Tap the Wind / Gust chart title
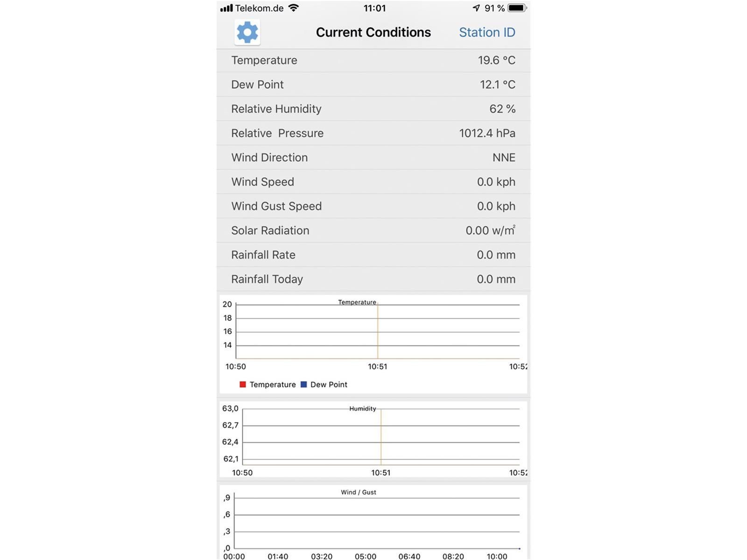The image size is (747, 560). pos(359,492)
